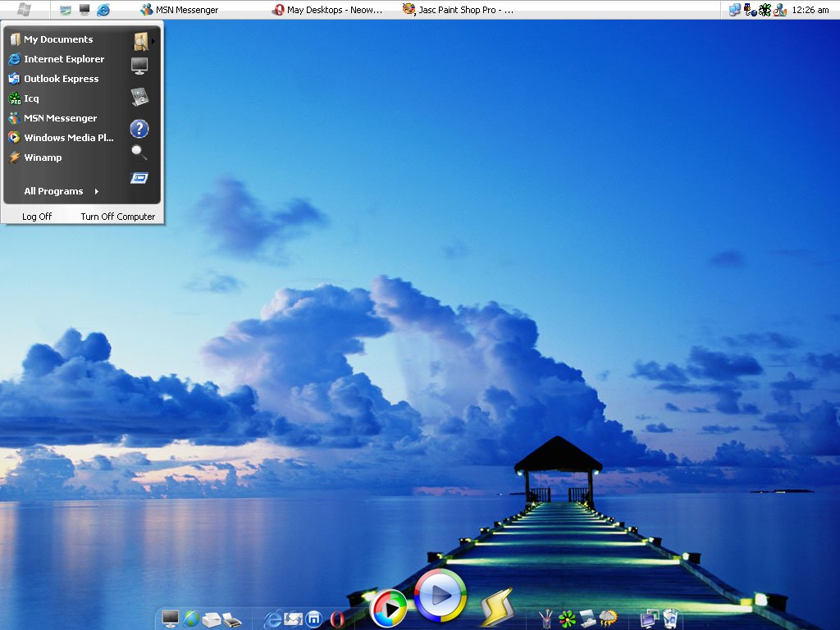This screenshot has height=630, width=840.
Task: Switch to the Jasc Paint Shop Pro taskbar window
Action: (x=458, y=10)
